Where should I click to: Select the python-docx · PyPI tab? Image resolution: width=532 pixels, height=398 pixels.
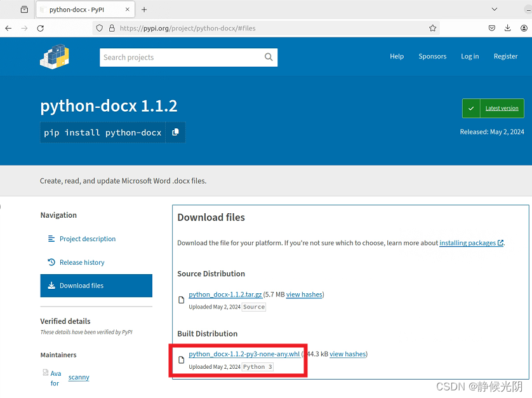click(x=86, y=10)
